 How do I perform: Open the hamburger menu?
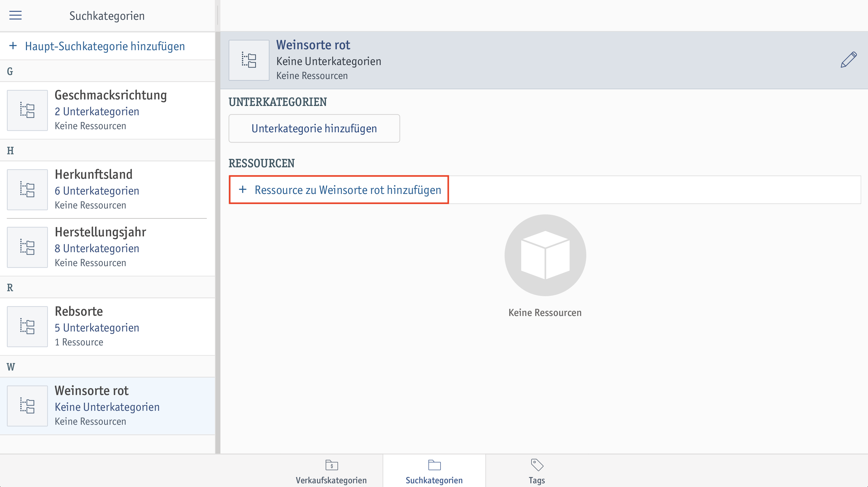tap(15, 15)
